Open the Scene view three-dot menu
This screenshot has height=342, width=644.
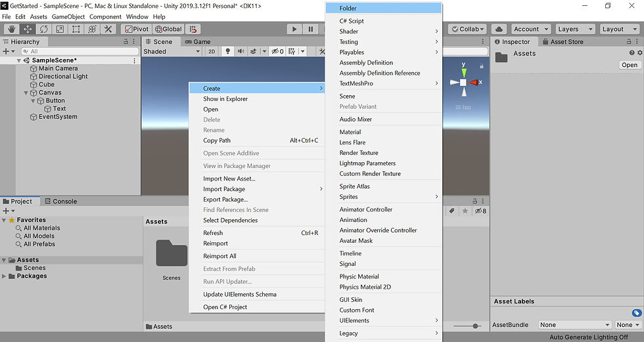[482, 41]
